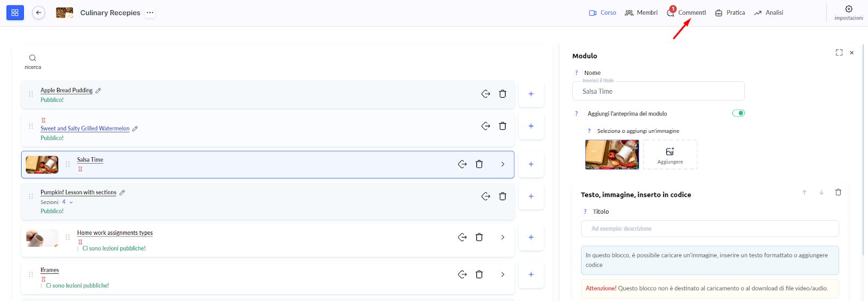Delete the Testo, immagine block
868x301 pixels.
838,193
